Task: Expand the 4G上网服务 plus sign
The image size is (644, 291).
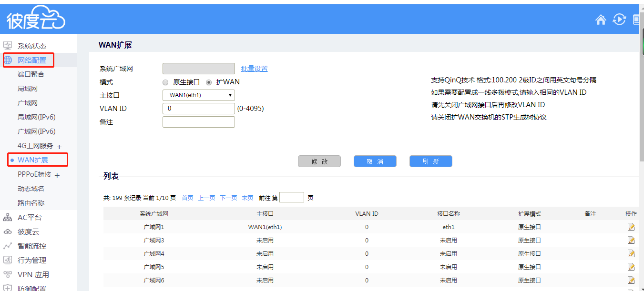Action: click(59, 147)
